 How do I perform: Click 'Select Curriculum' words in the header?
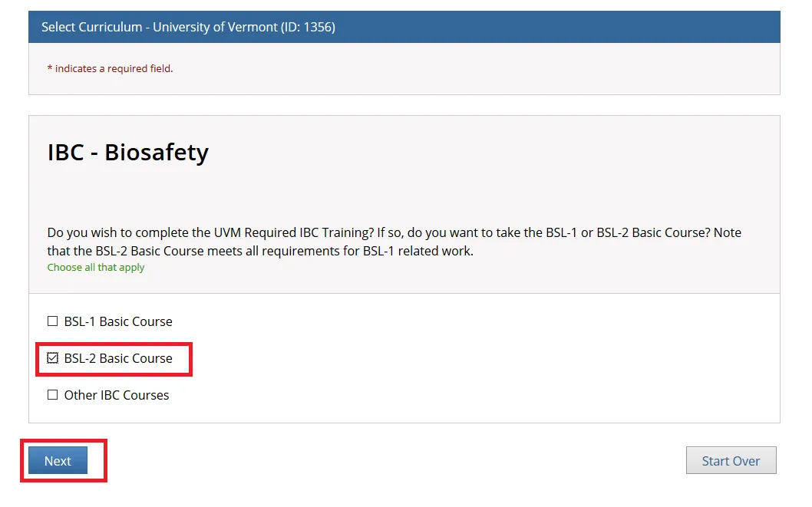pyautogui.click(x=91, y=27)
